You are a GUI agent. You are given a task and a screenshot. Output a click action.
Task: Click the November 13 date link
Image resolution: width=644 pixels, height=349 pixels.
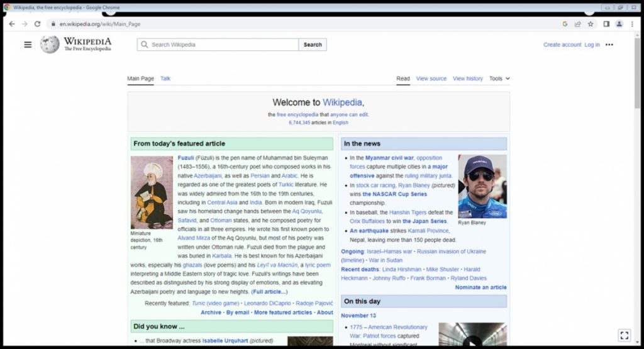(358, 316)
